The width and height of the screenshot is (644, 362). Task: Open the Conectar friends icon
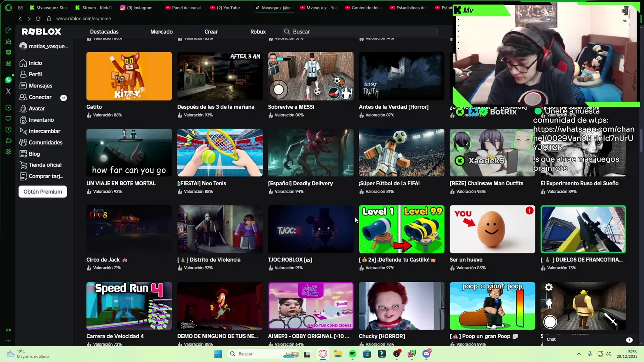[x=23, y=97]
